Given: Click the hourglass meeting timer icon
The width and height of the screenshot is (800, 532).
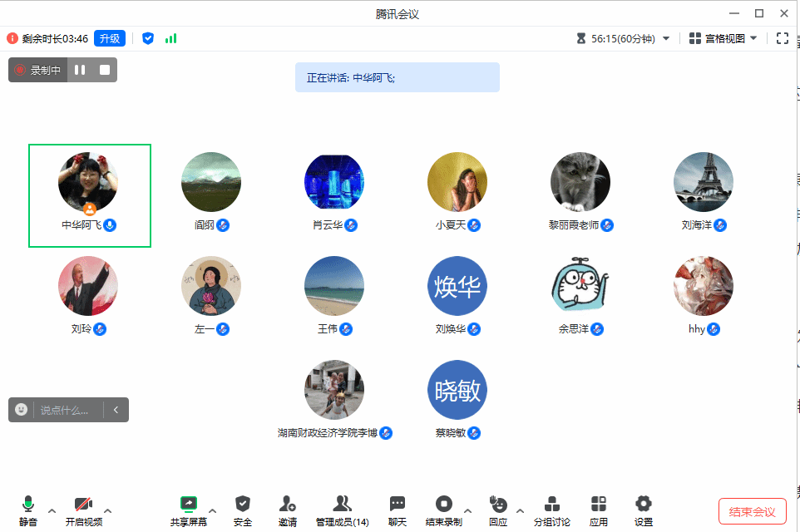Looking at the screenshot, I should coord(581,39).
